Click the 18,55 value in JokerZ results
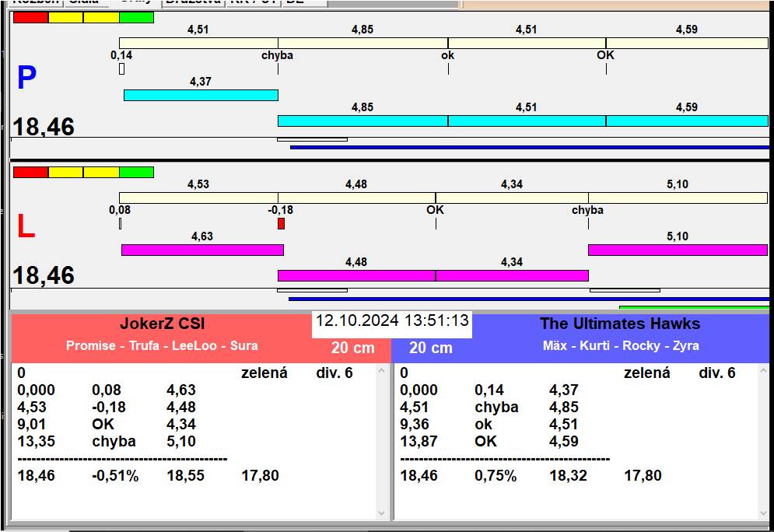The width and height of the screenshot is (774, 532). 186,476
